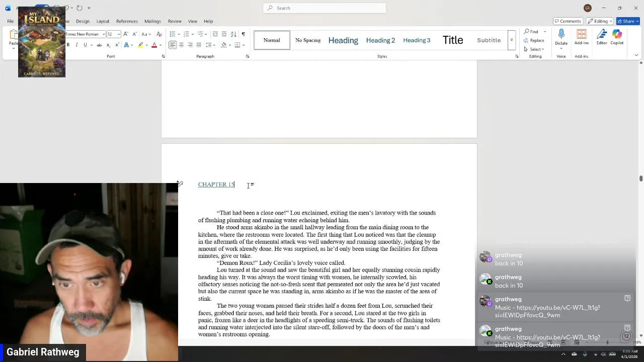This screenshot has height=362, width=644.
Task: Apply the Title style
Action: coord(453,40)
